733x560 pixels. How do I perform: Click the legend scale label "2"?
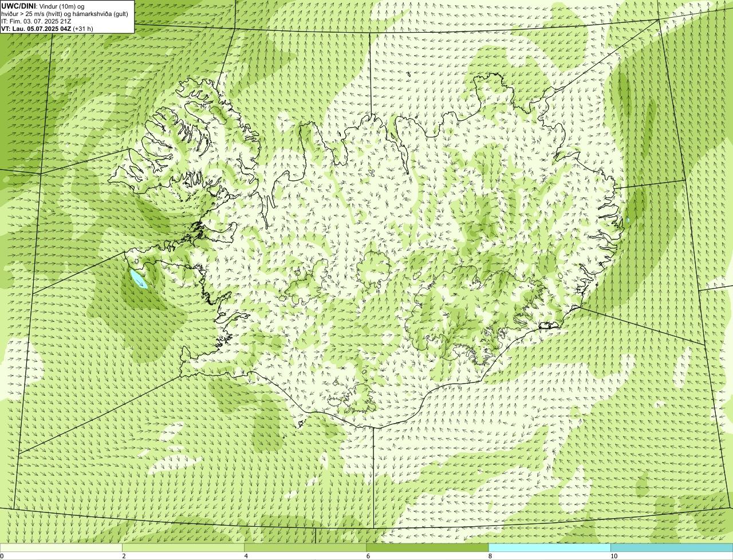(124, 556)
